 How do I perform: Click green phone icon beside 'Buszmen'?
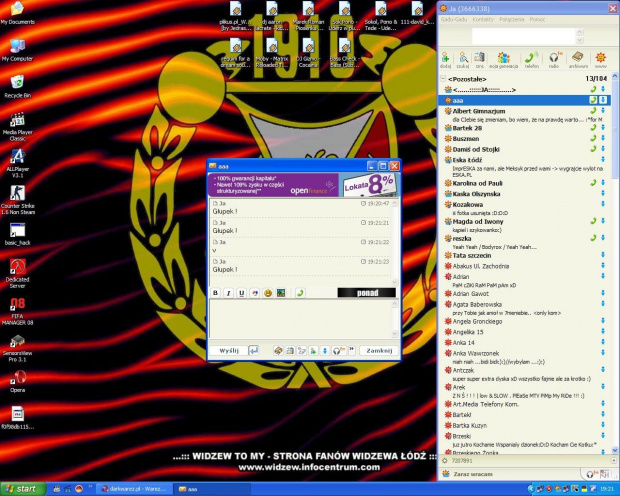(593, 138)
